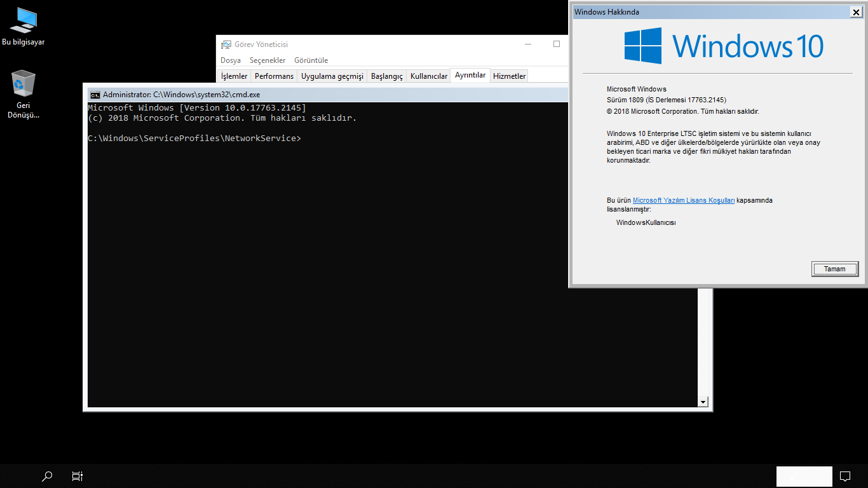Click the Administrator: C:\Windows\system32\cmd.exe title text

pyautogui.click(x=182, y=95)
